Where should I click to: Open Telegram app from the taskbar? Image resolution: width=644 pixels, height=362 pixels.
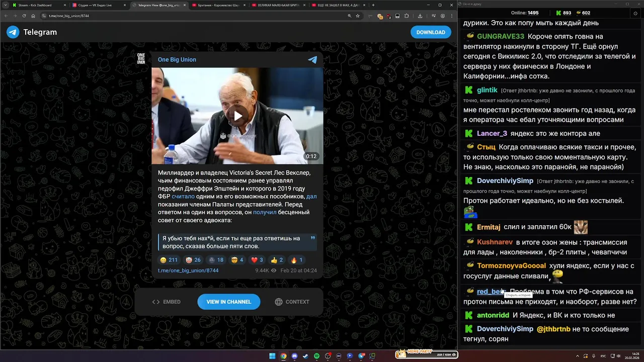tap(361, 356)
